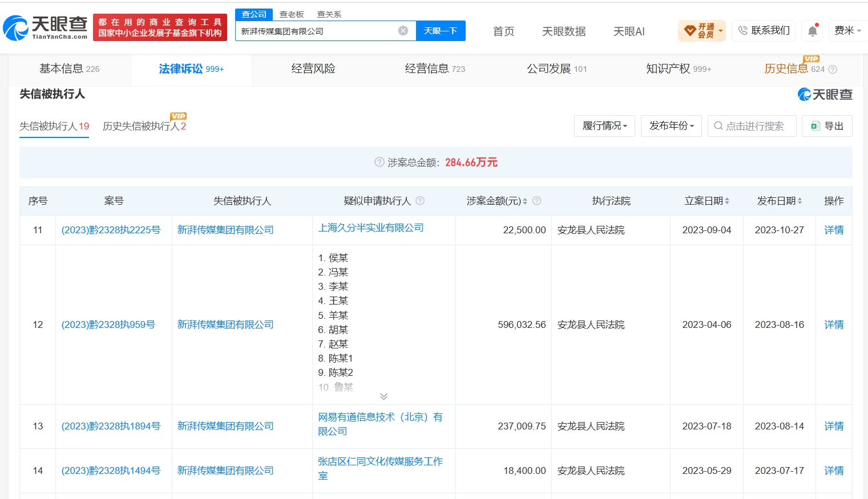Open 天眼数据 in top navigation
Viewport: 868px width, 499px height.
[564, 31]
